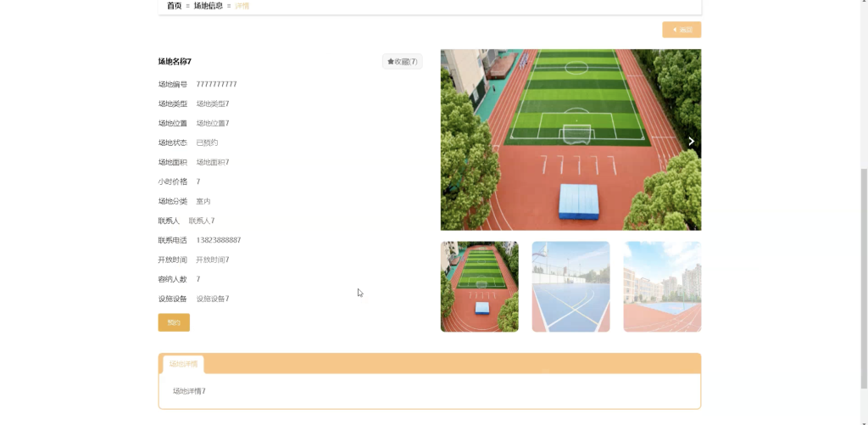Select the 场地详情 tab
Screen dimensions: 868x425
coord(183,364)
